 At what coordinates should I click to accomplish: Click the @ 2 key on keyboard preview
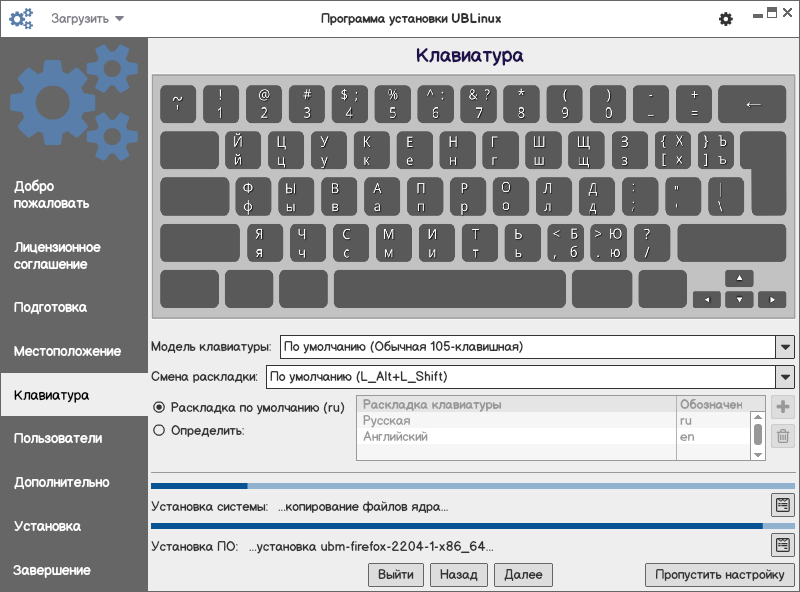(x=264, y=104)
